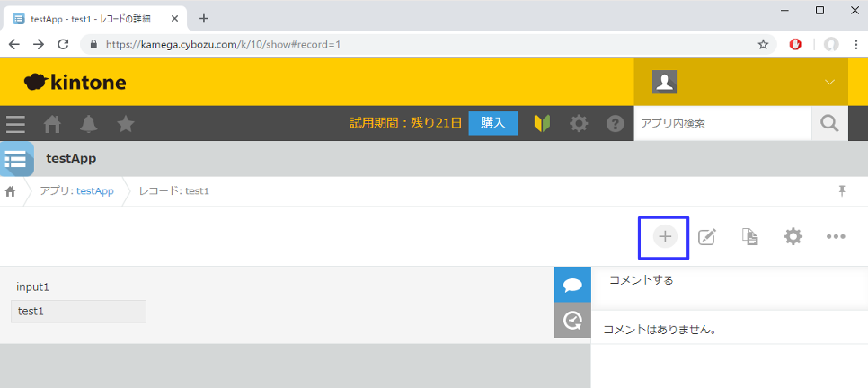Screen dimensions: 868x388
Task: Click the browser address bar URL
Action: point(223,44)
